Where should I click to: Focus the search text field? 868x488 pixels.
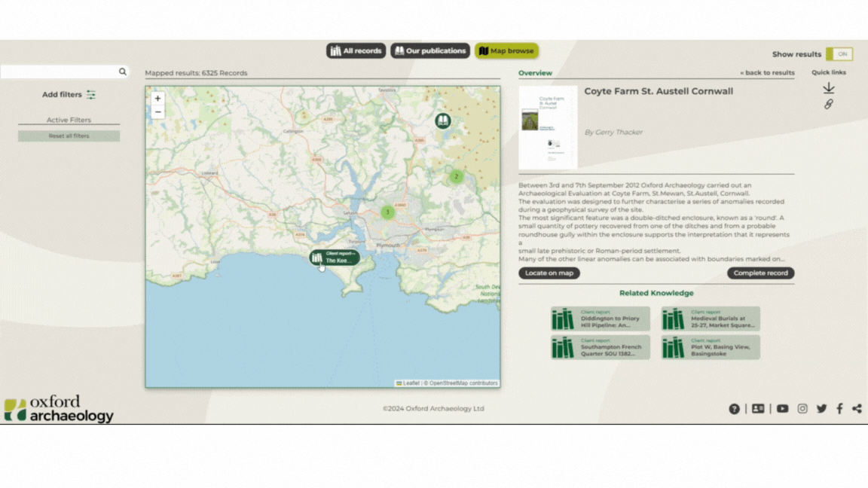[60, 72]
